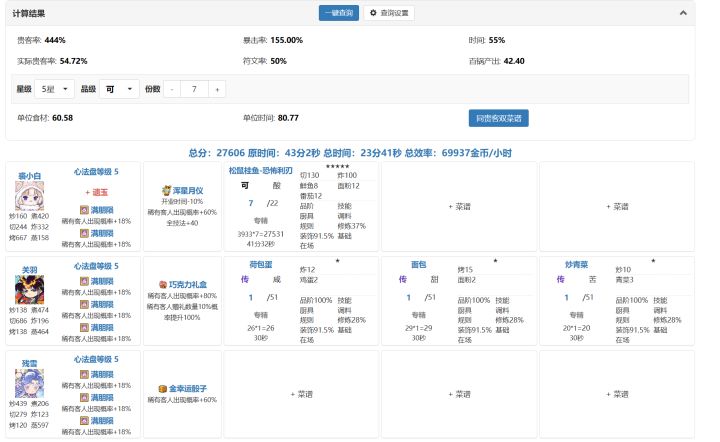Click quantity 1 in the 荷包蛋 recipe

pos(251,297)
